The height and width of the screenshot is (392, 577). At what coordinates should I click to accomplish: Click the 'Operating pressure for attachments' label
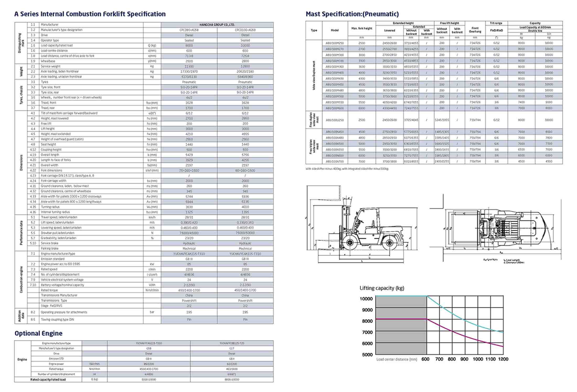click(64, 312)
